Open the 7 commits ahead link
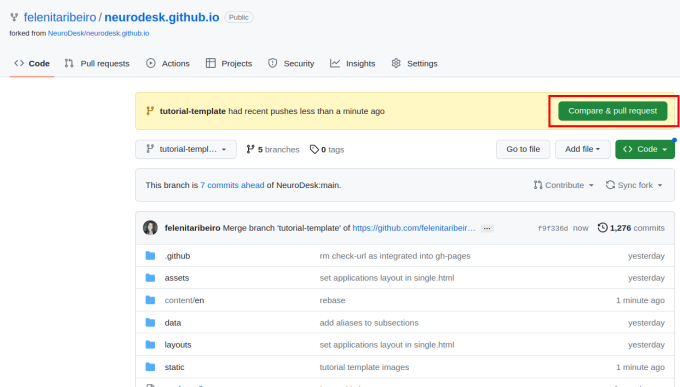Viewport: 680px width, 387px height. (232, 185)
